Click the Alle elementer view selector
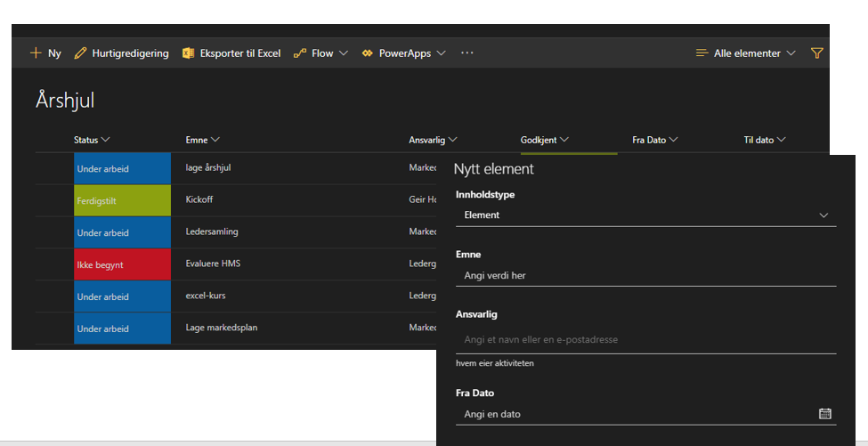This screenshot has width=868, height=446. coord(747,53)
